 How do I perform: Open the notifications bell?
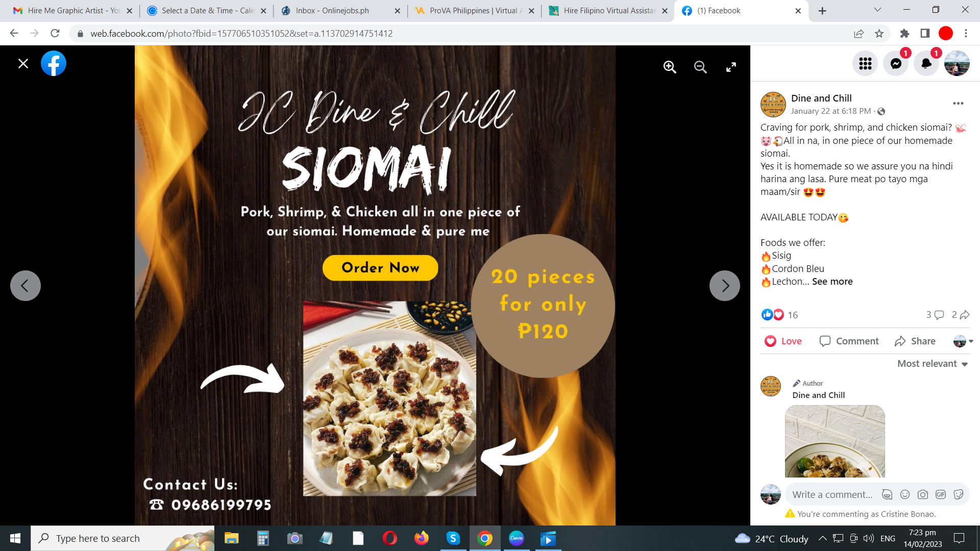926,63
